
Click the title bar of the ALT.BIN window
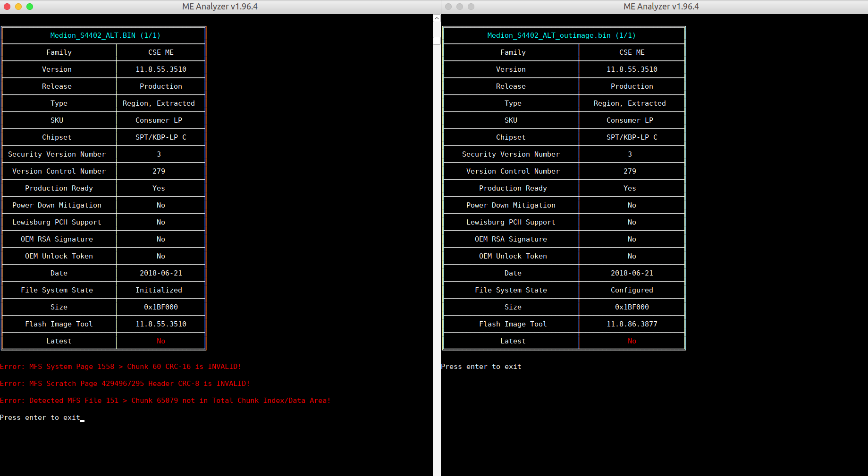pyautogui.click(x=220, y=7)
